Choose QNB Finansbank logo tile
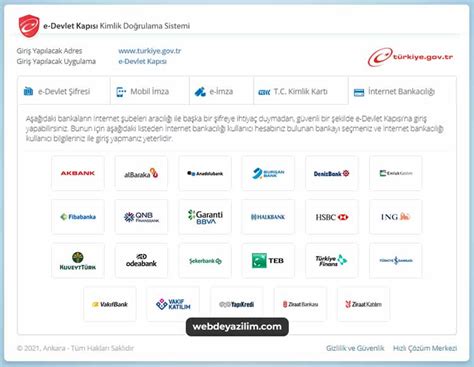The width and height of the screenshot is (474, 367). click(141, 217)
